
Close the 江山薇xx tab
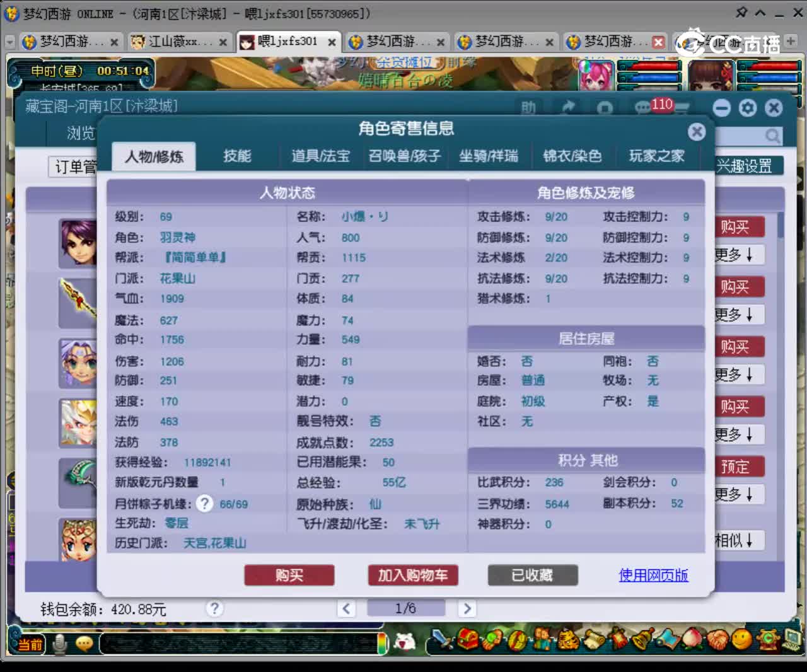click(223, 42)
